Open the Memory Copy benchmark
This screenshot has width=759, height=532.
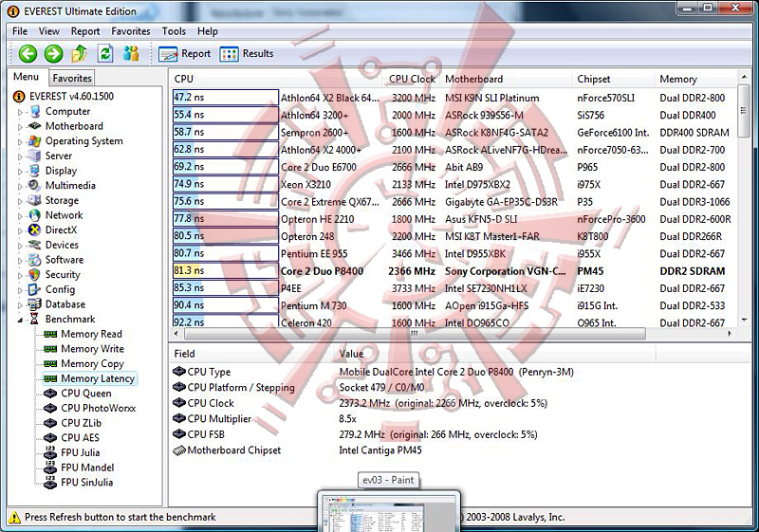(92, 364)
